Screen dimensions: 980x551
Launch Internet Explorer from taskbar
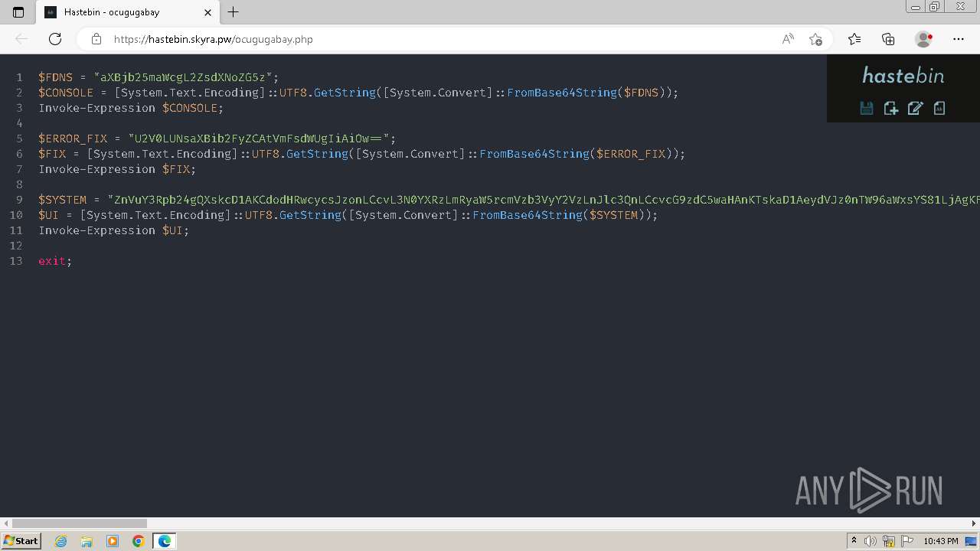pos(60,541)
